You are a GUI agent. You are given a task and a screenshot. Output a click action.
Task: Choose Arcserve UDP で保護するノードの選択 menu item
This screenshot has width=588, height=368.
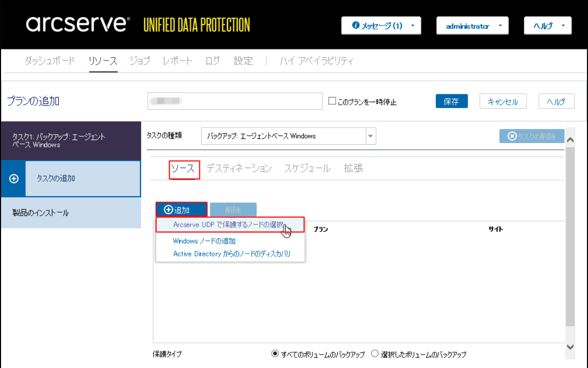[x=229, y=225]
